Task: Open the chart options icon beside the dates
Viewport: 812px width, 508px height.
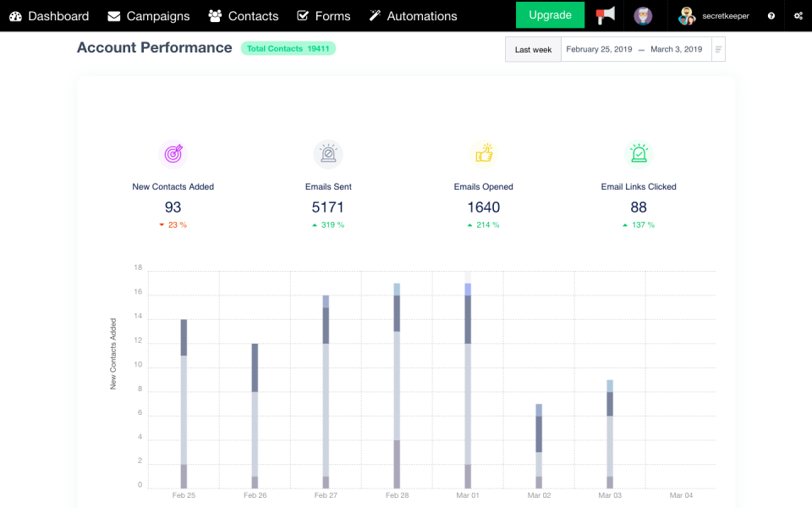Action: click(x=717, y=49)
